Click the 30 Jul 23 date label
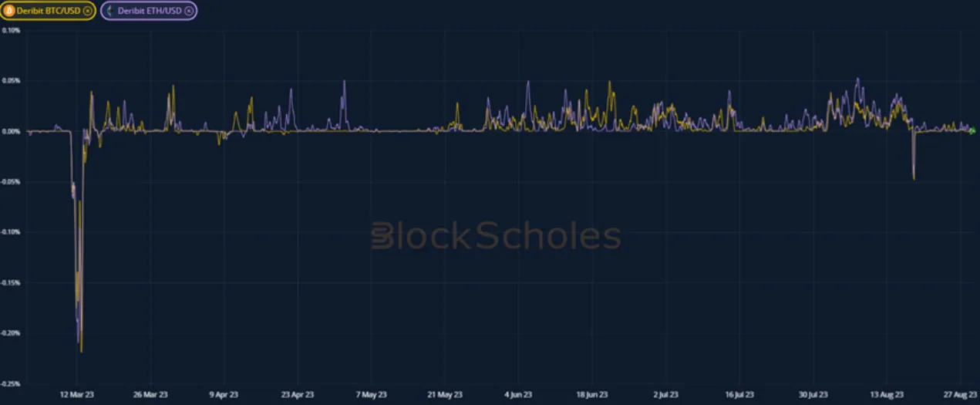Image resolution: width=980 pixels, height=405 pixels. click(813, 394)
